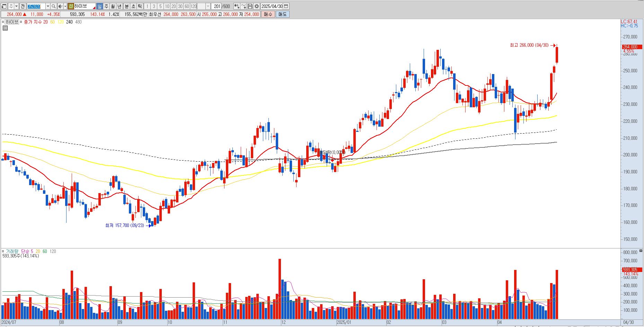Expand the empty interval combo box after 120
644x327 pixels.
[x=208, y=6]
